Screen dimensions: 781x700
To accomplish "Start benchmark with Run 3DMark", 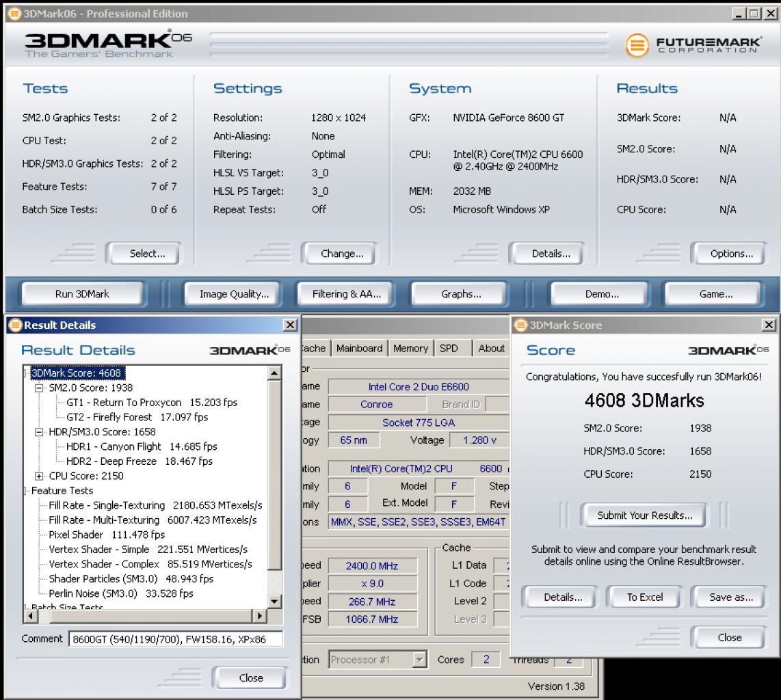I will point(82,294).
